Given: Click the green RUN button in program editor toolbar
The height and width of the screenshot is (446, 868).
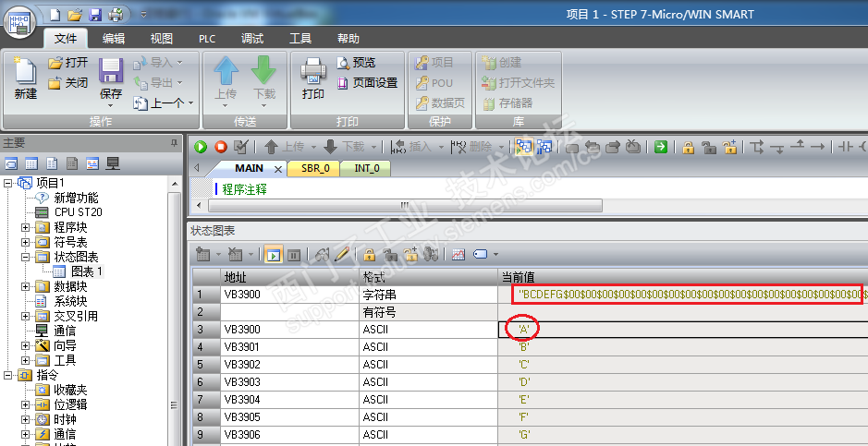Looking at the screenshot, I should 201,147.
